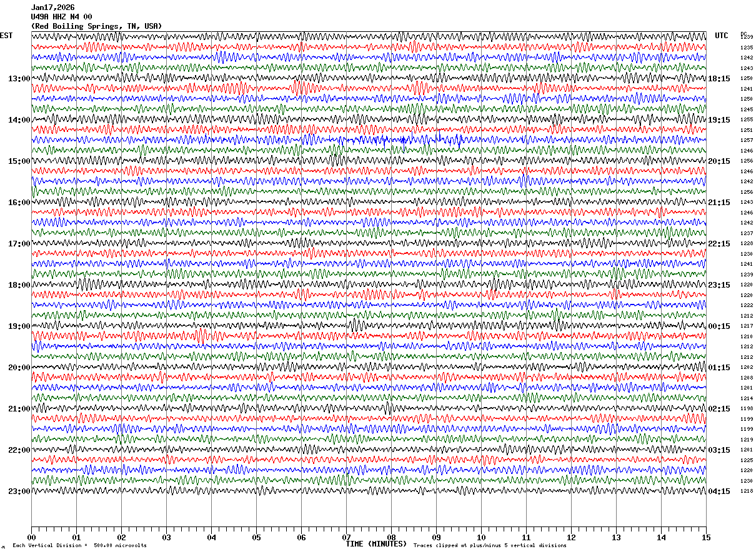Click the location text Red Boiling Springs, TN, USA
Screen dimensions: 756x554
click(96, 26)
